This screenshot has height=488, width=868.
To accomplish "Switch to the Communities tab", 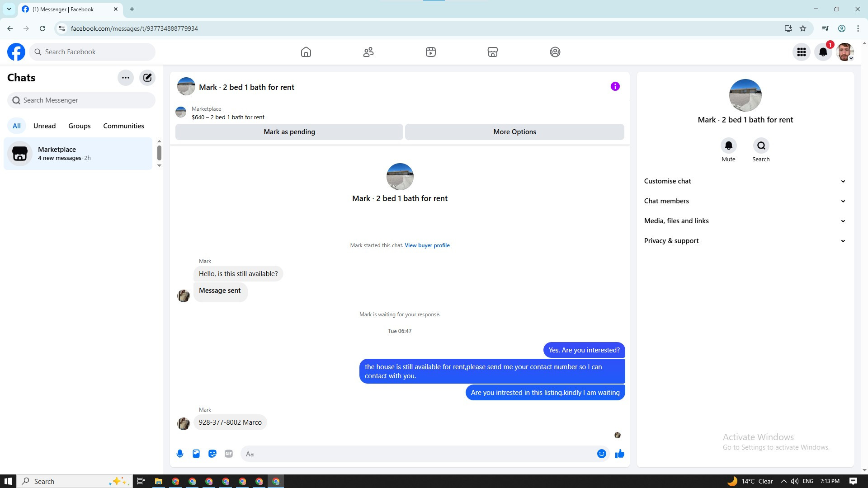I will coord(123,126).
